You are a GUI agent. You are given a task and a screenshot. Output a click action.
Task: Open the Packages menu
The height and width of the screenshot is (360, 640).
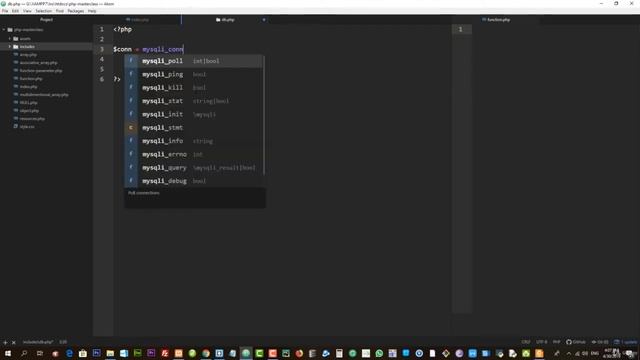click(76, 11)
